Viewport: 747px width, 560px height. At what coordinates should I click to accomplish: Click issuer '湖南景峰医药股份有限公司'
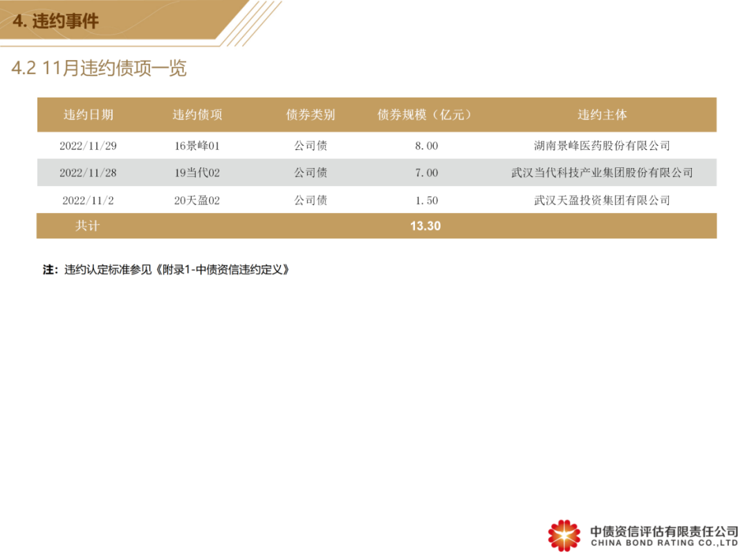pyautogui.click(x=602, y=146)
